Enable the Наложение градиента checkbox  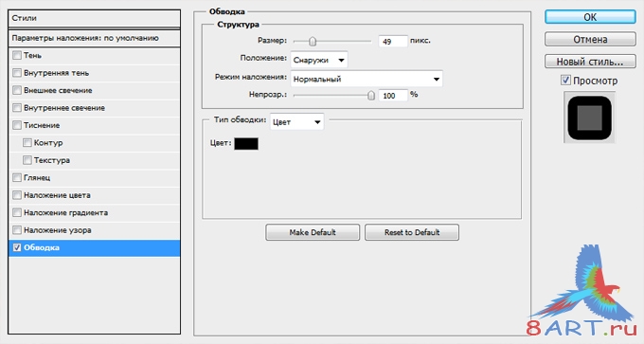pos(17,212)
